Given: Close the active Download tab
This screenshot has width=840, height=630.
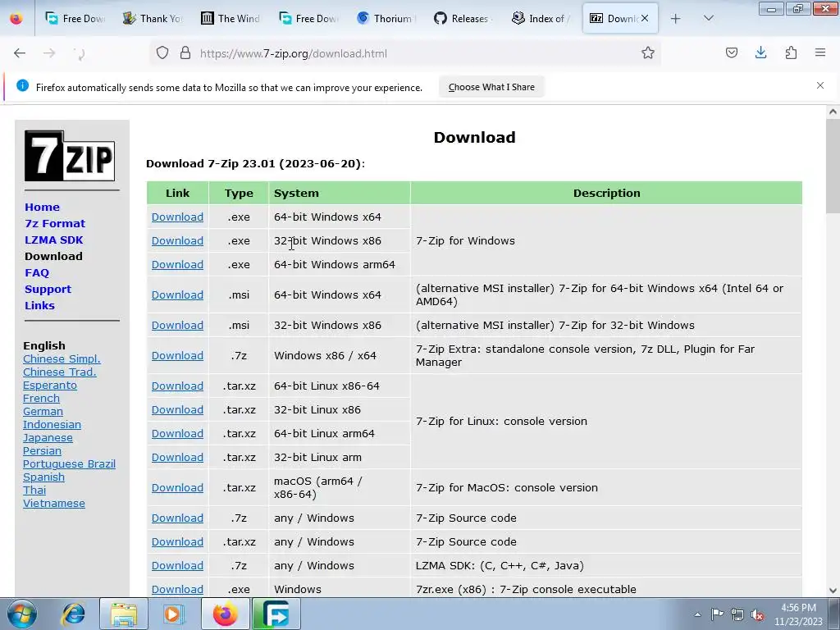Looking at the screenshot, I should [x=645, y=18].
